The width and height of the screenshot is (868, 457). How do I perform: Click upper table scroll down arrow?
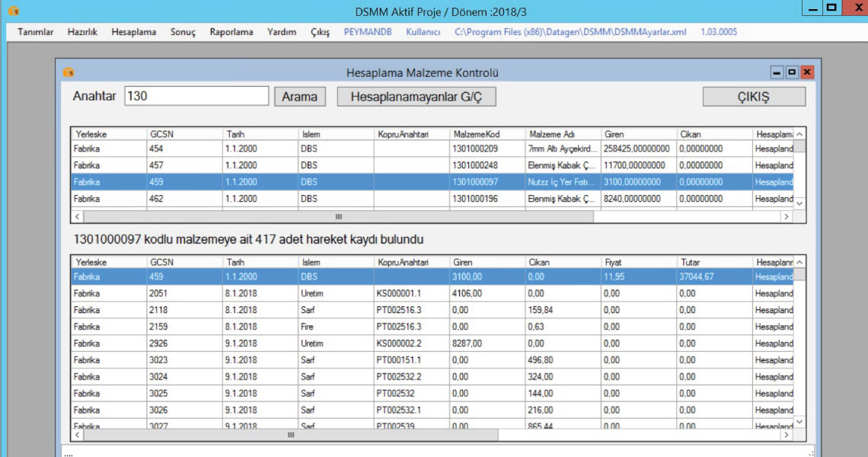click(799, 204)
